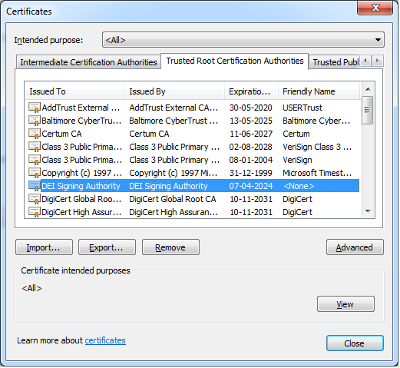Click the expiration date 11-06-2027 cell

click(x=251, y=134)
